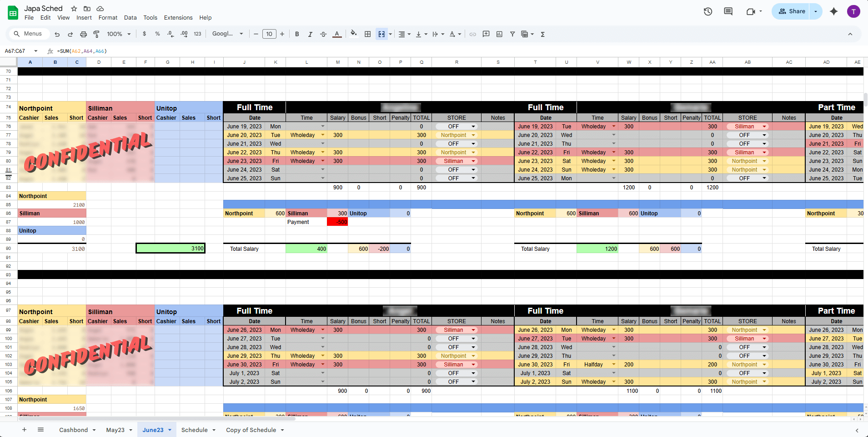
Task: Decrease font size minus button
Action: tap(256, 34)
